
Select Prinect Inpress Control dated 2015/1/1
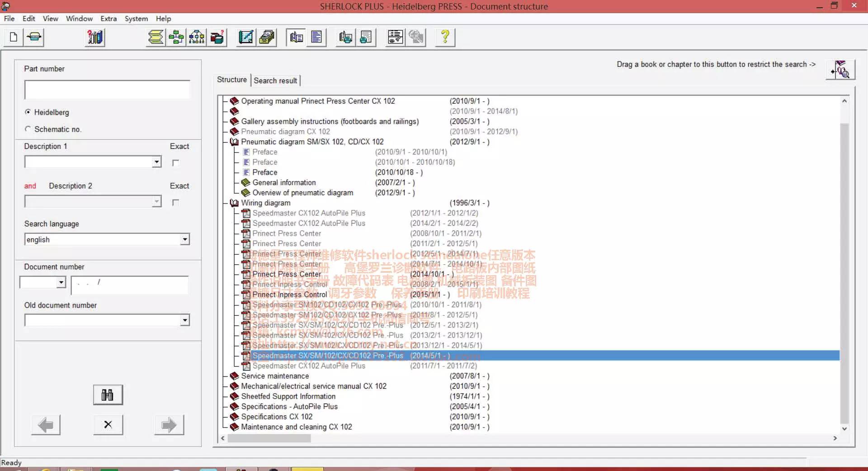289,295
